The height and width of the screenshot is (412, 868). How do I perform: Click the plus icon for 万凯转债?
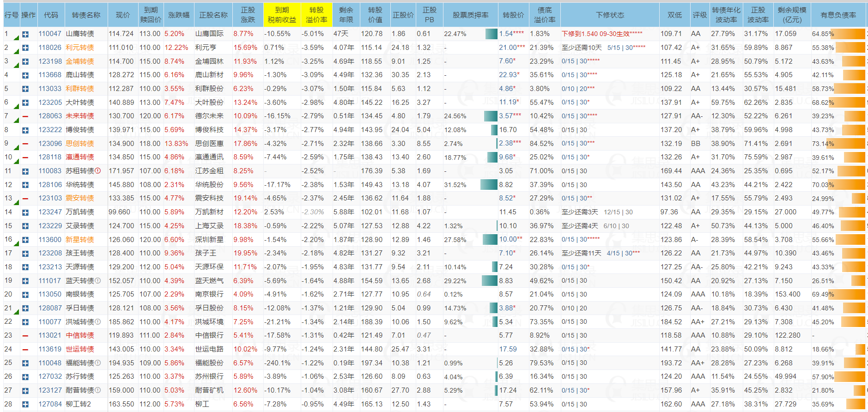pyautogui.click(x=25, y=212)
